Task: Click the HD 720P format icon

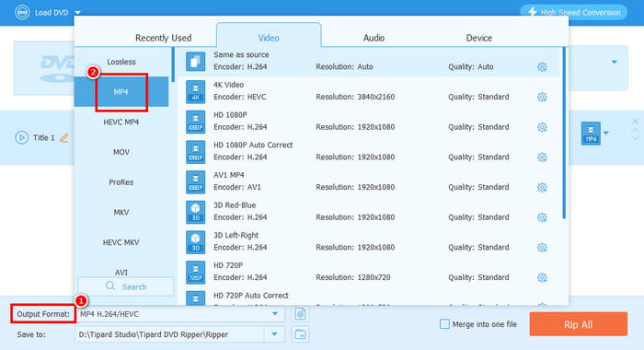Action: tap(195, 272)
